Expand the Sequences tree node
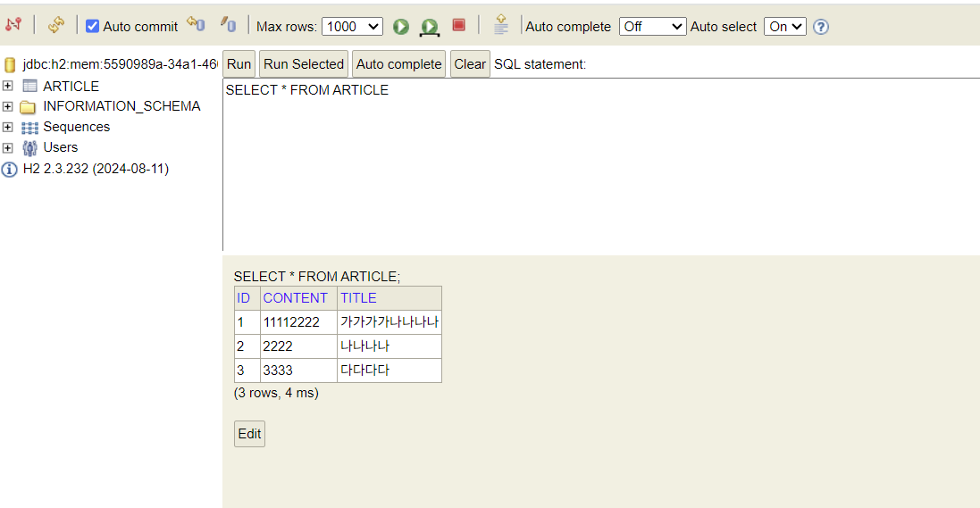This screenshot has height=508, width=980. (x=7, y=127)
